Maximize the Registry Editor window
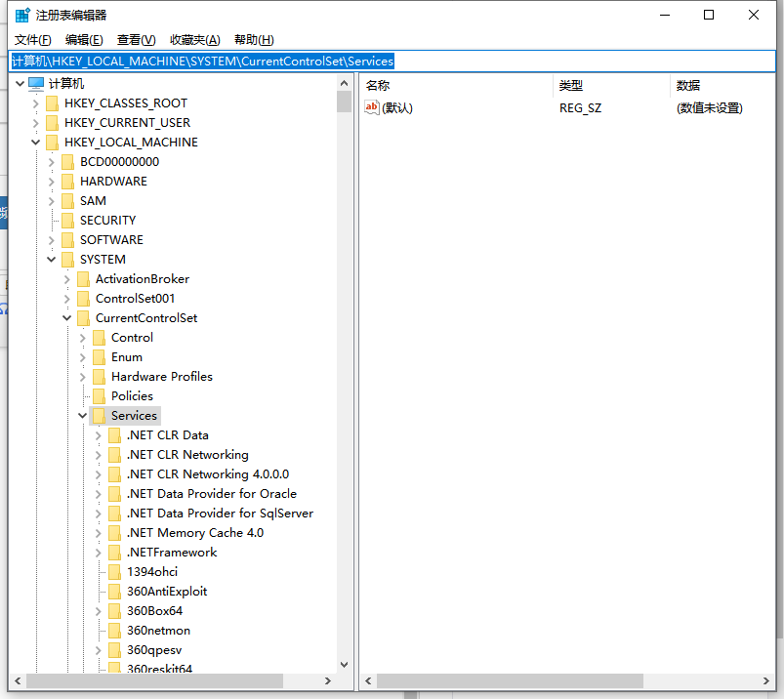This screenshot has width=784, height=699. click(709, 15)
